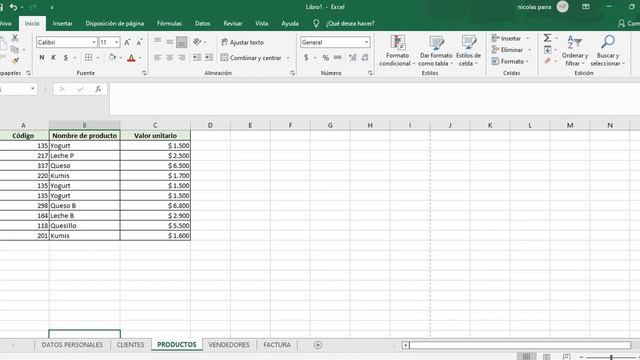Increase indent

(209, 58)
